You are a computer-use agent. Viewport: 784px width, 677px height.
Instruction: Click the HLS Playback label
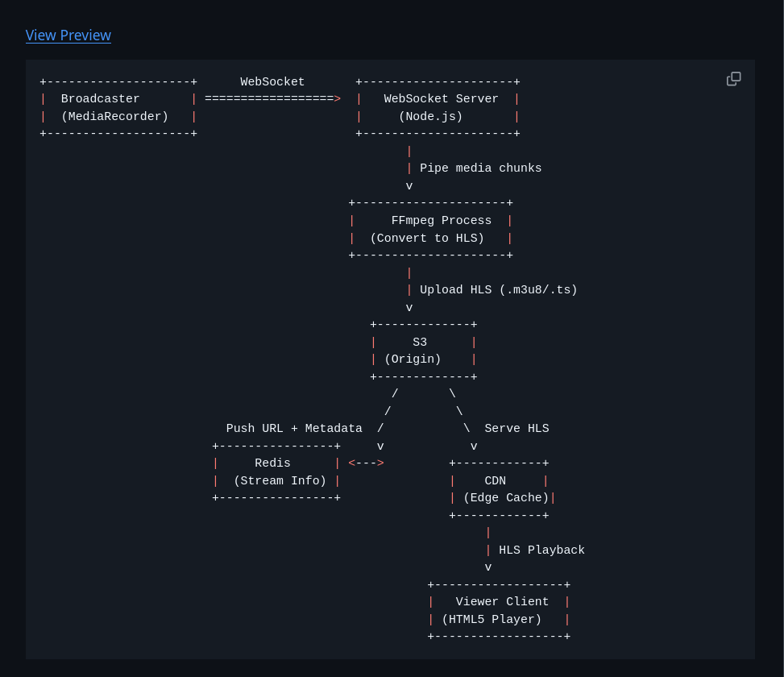(x=541, y=550)
